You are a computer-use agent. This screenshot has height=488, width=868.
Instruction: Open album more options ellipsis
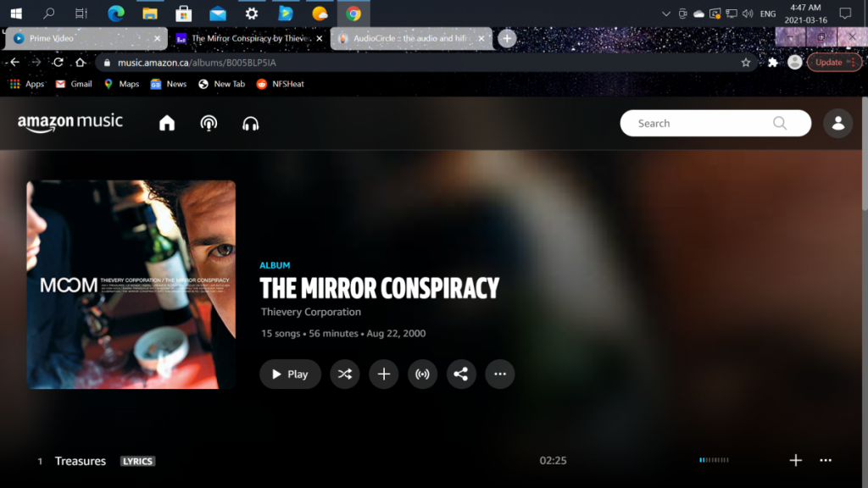coord(500,374)
